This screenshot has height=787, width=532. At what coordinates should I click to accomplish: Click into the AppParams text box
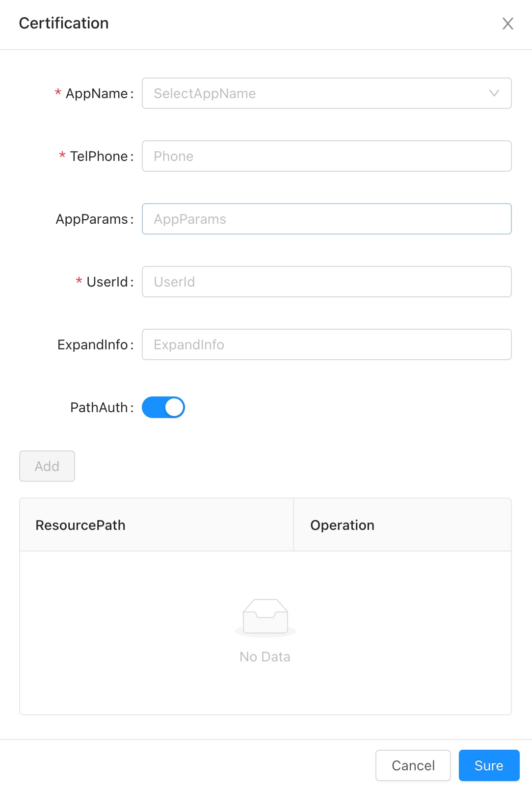tap(326, 219)
